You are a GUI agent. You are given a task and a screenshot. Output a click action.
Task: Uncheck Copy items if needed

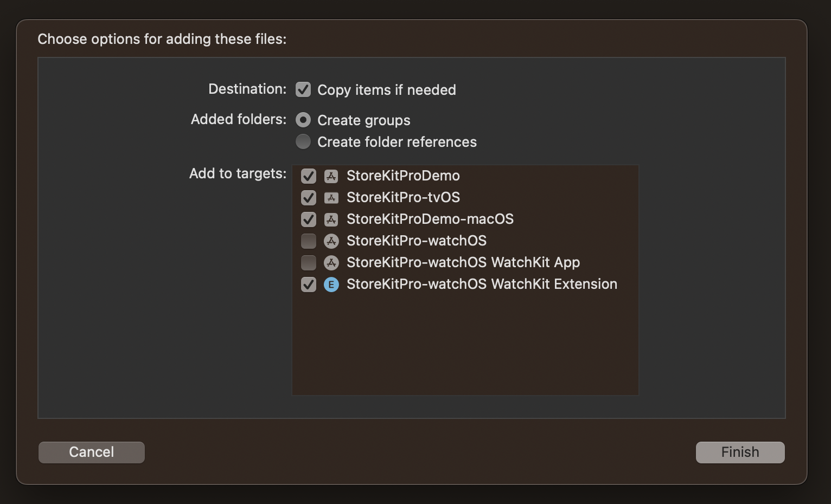point(303,89)
